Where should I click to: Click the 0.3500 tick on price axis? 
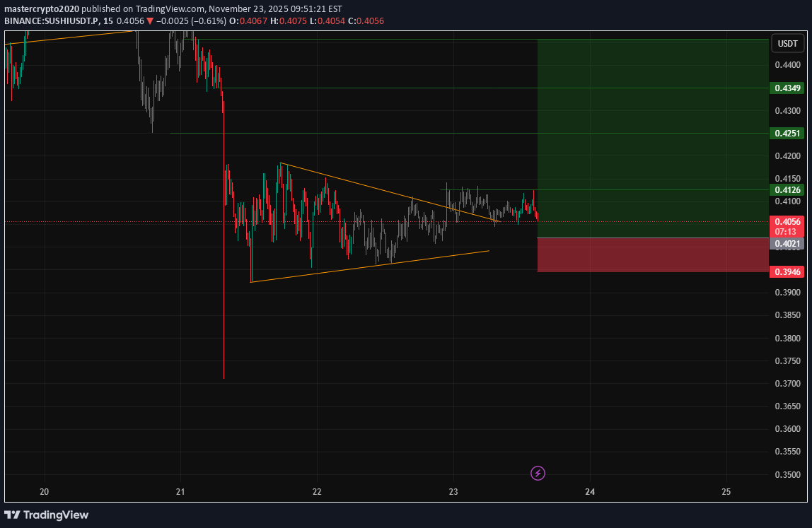point(787,474)
